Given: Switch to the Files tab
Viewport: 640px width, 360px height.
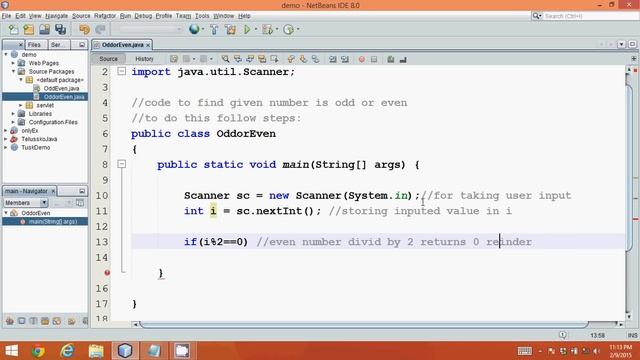Looking at the screenshot, I should point(34,44).
